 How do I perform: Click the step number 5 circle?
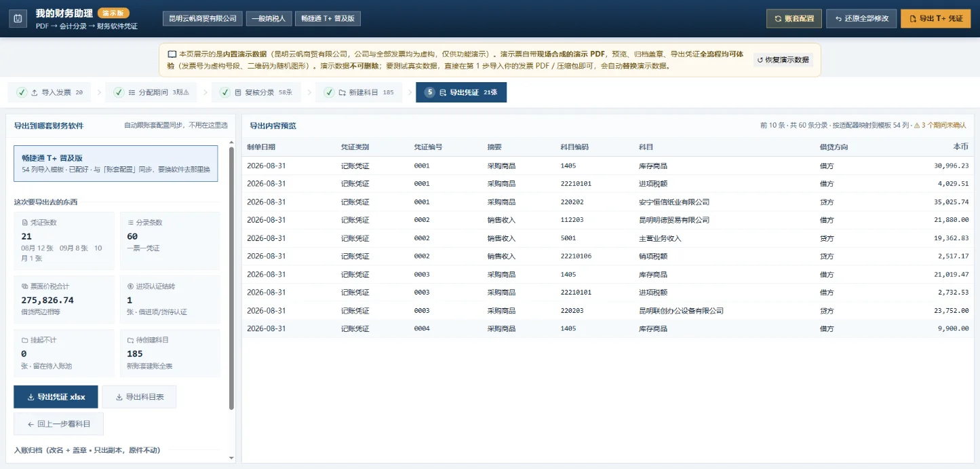[430, 92]
